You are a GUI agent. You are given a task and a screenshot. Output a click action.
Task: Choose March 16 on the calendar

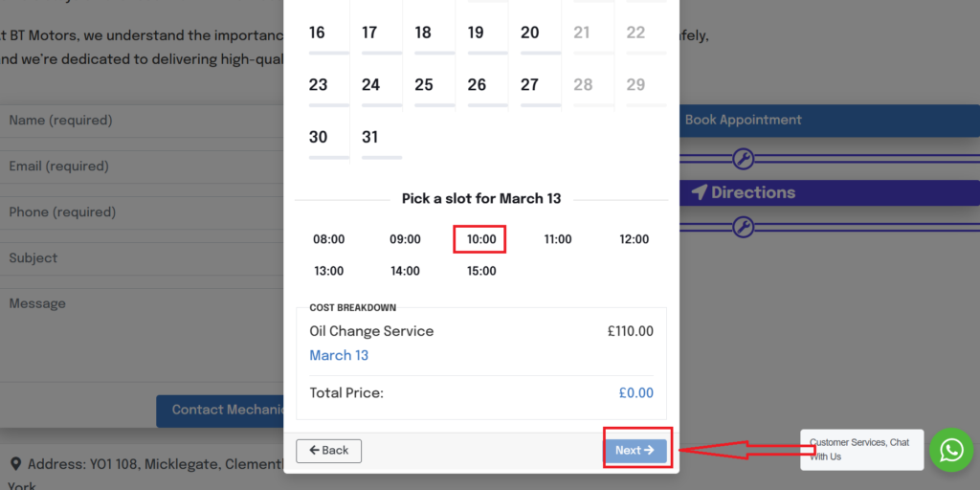tap(317, 33)
